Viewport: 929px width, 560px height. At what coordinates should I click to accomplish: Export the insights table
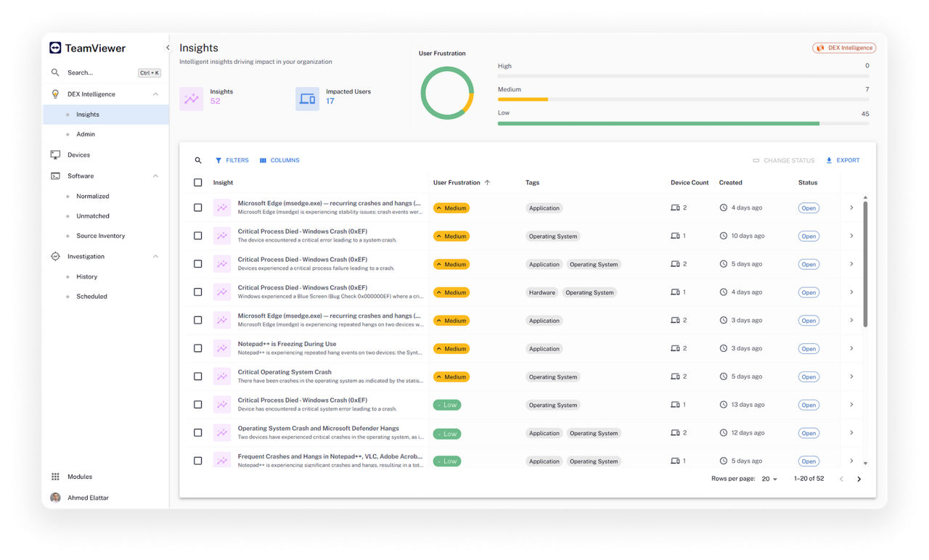(843, 160)
